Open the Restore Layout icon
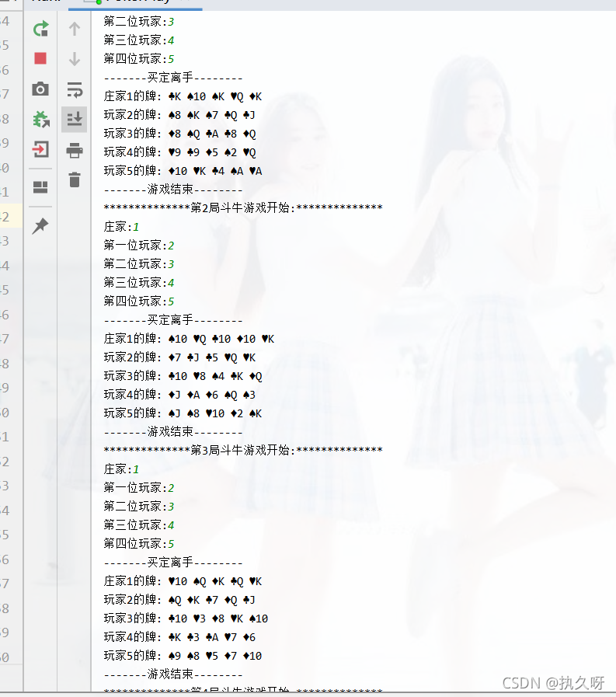Image resolution: width=616 pixels, height=697 pixels. [40, 187]
